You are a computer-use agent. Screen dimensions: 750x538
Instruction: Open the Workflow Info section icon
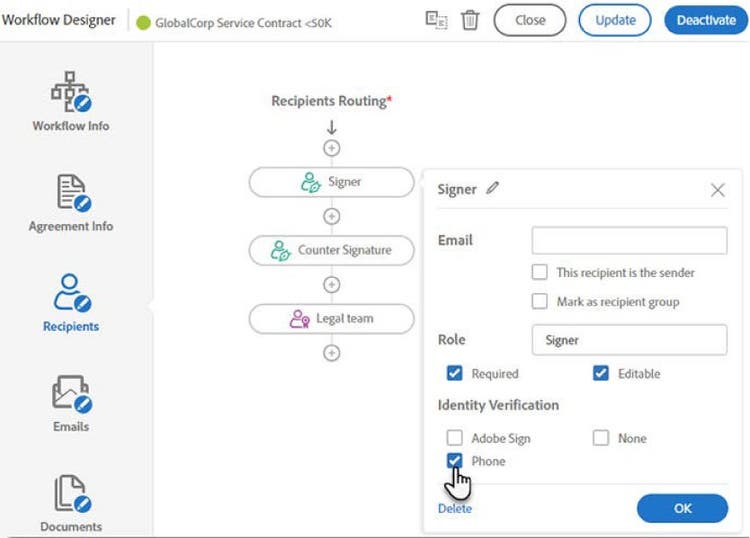71,91
